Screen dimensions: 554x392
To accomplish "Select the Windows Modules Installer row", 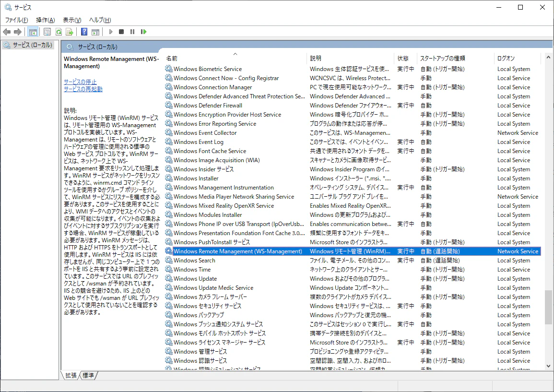I will [353, 215].
